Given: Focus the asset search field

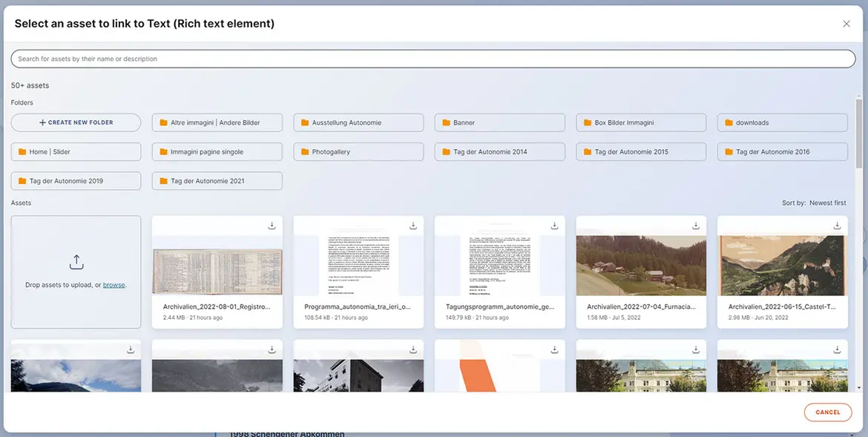Looking at the screenshot, I should [433, 59].
